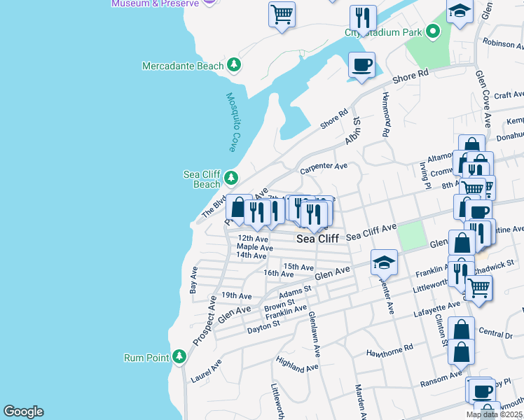
Task: Click the Highland Ave label
Action: coord(297,365)
